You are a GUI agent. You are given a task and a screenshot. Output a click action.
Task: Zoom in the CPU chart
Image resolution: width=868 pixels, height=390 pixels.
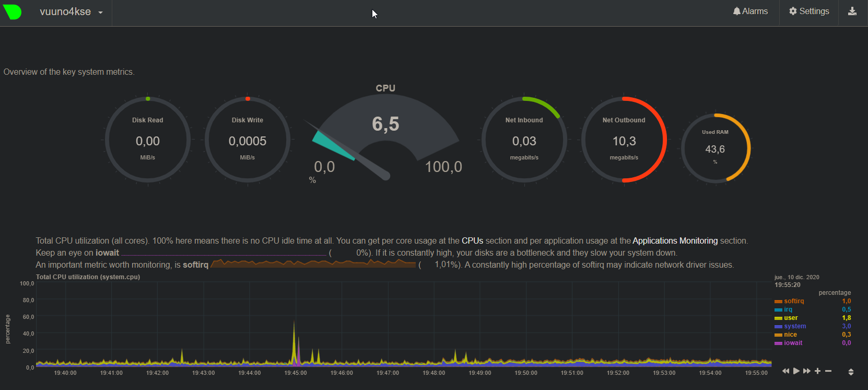pos(818,371)
